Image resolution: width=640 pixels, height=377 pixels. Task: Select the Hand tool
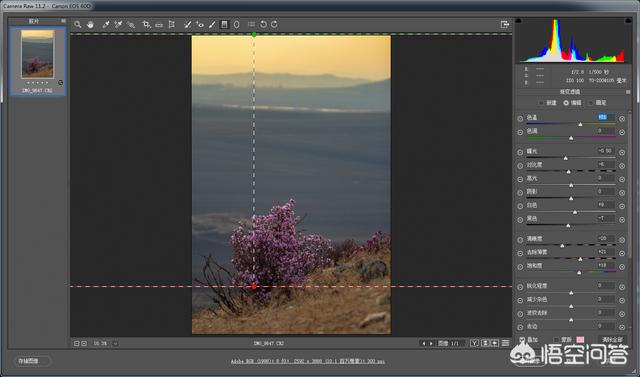tap(90, 24)
